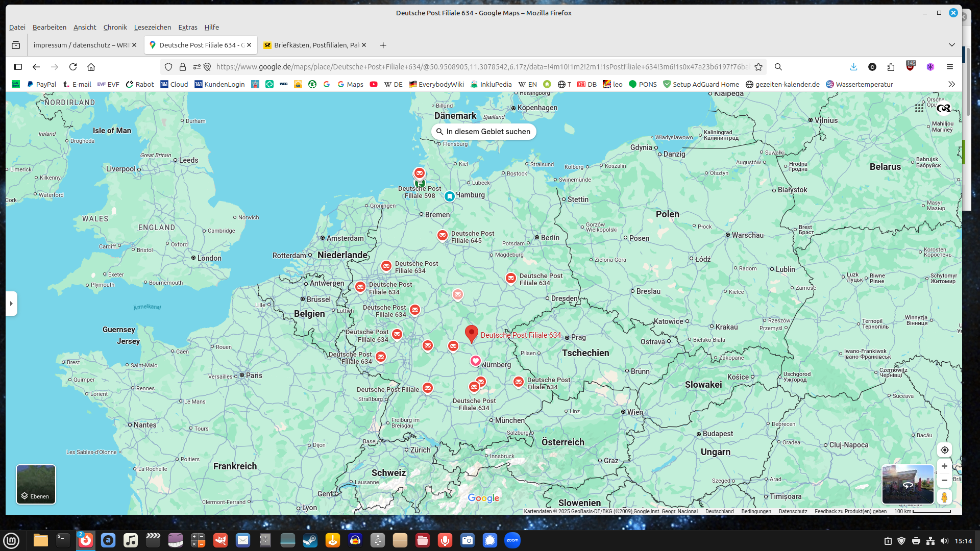
Task: Toggle the Firefox sidebar button
Action: coord(18,67)
